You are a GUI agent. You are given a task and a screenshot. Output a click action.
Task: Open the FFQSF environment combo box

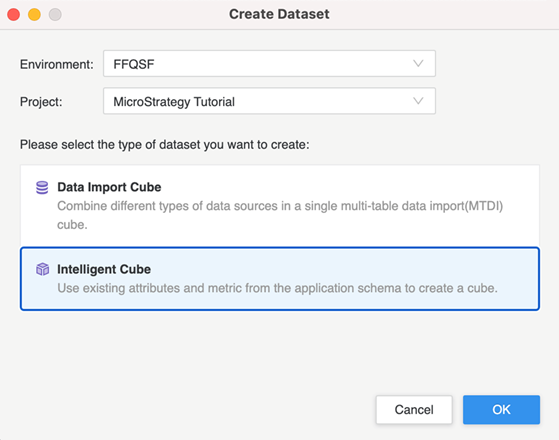pos(269,64)
